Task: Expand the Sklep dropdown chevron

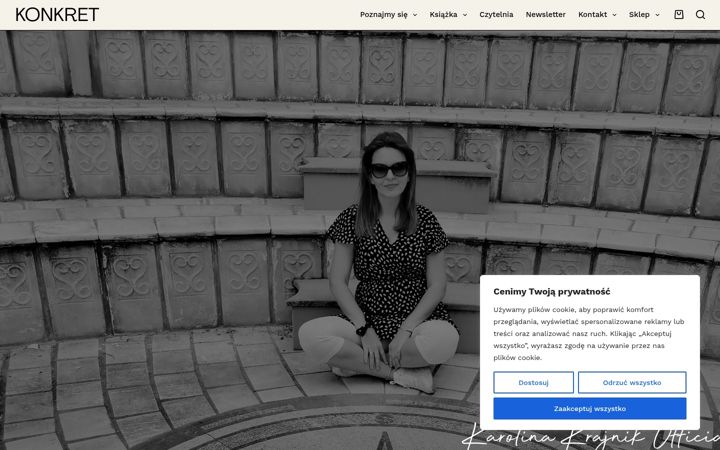Action: (657, 15)
